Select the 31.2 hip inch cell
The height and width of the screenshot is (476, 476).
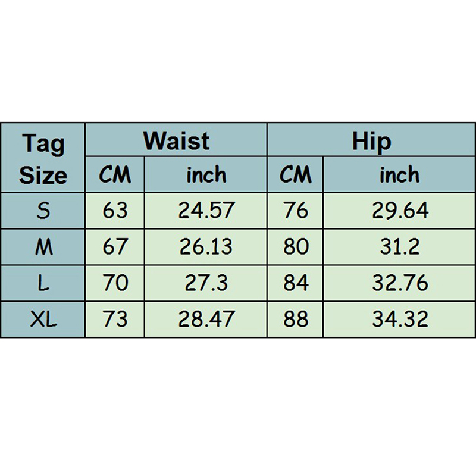click(x=399, y=247)
